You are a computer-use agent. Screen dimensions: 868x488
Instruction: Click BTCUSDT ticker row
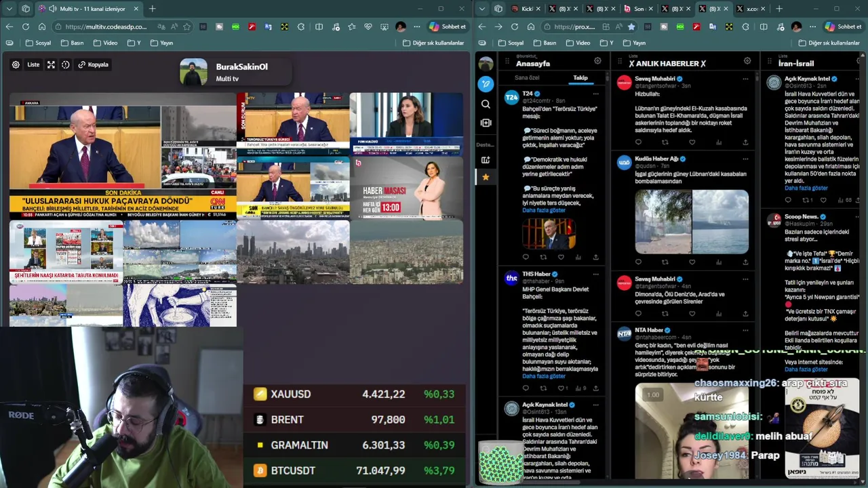354,470
